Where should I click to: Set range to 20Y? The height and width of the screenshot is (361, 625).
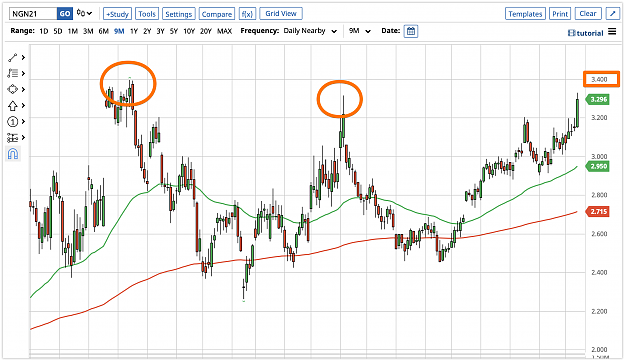pyautogui.click(x=205, y=31)
